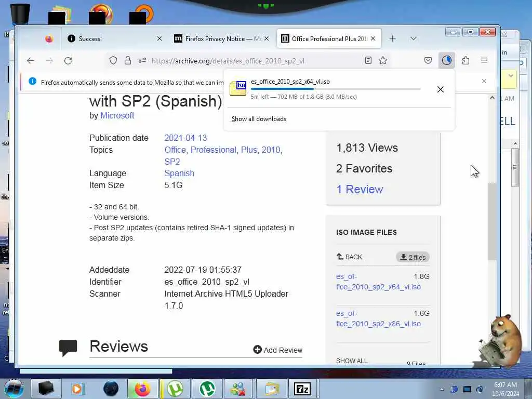532x399 pixels.
Task: Launch Windows Media Player from taskbar
Action: (x=77, y=389)
